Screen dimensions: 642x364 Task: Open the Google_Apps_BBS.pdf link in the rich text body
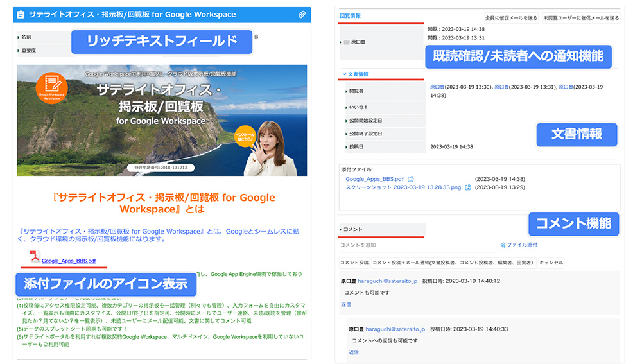click(69, 261)
